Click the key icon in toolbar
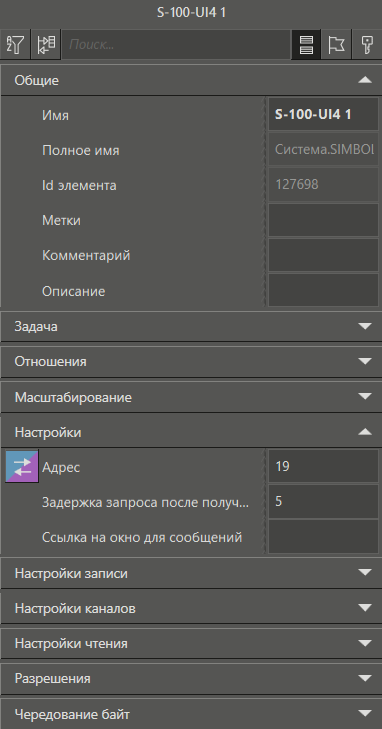 tap(367, 45)
